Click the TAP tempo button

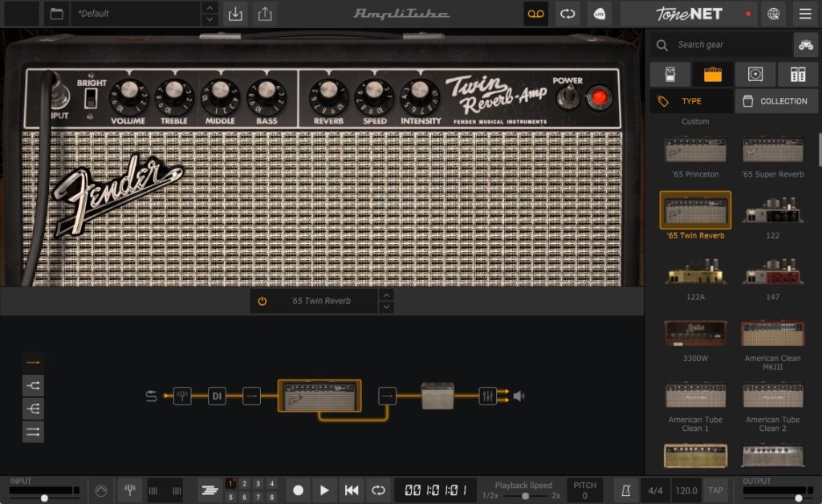pos(715,490)
